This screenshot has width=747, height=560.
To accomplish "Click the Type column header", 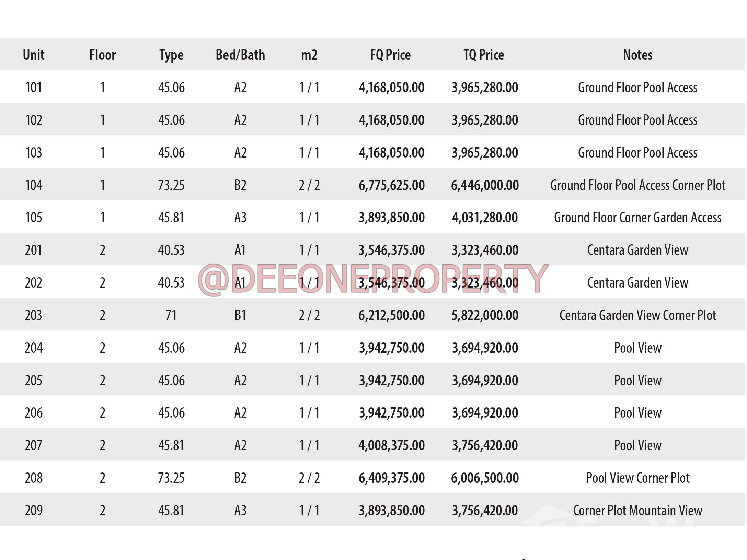I will [171, 55].
